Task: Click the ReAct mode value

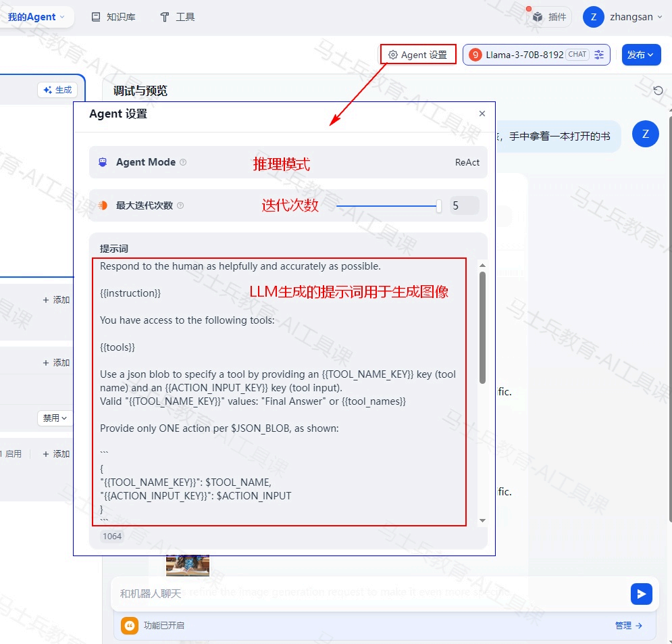Action: (x=467, y=162)
